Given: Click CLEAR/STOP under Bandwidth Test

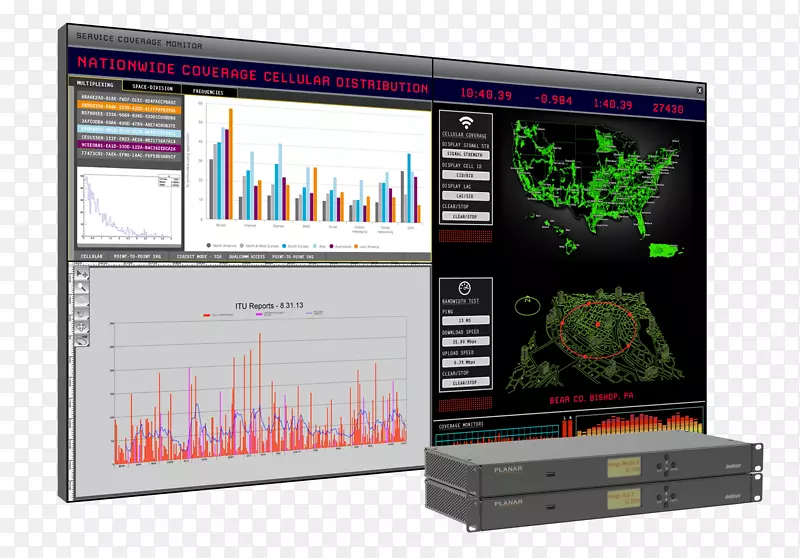Looking at the screenshot, I should coord(464,382).
